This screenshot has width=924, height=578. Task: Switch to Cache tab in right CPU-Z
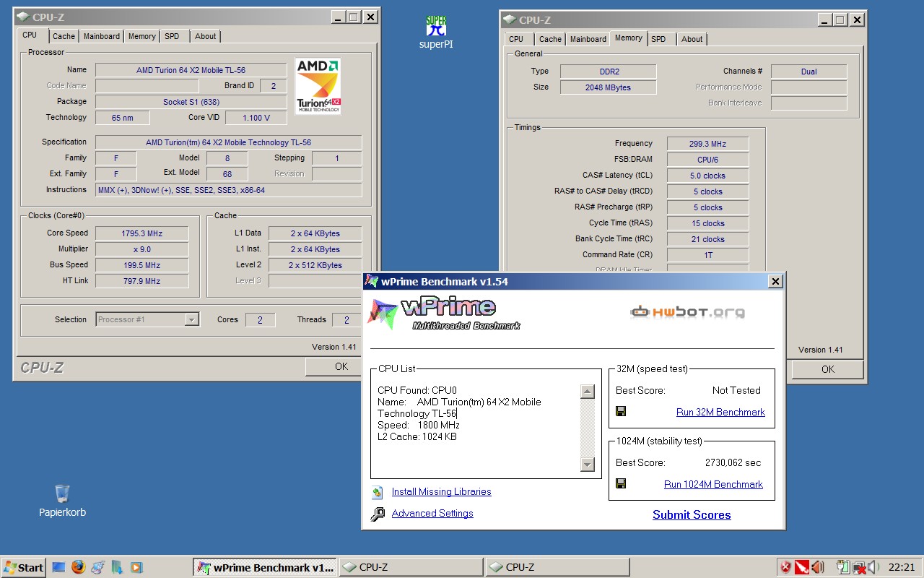click(550, 39)
